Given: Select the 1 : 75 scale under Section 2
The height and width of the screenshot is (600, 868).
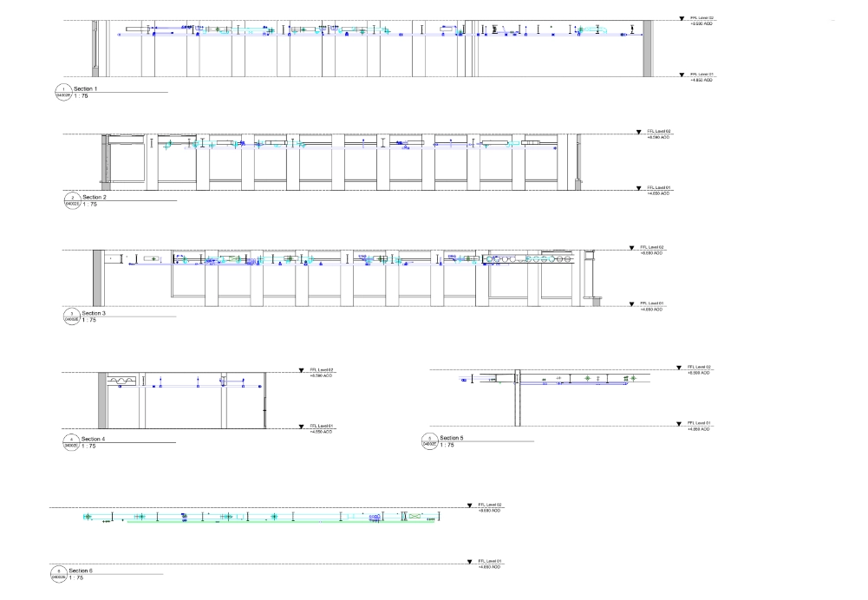Looking at the screenshot, I should click(91, 204).
